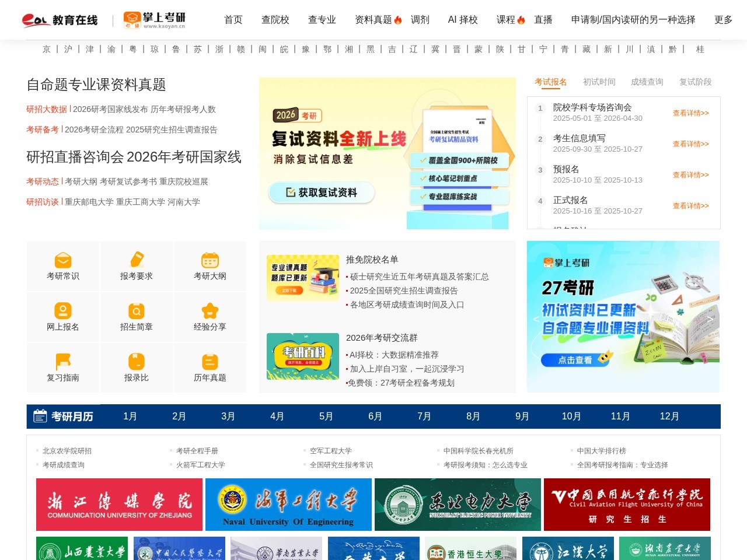This screenshot has width=747, height=560.
Task: Open the 考研常识 icon tile
Action: coord(63,267)
